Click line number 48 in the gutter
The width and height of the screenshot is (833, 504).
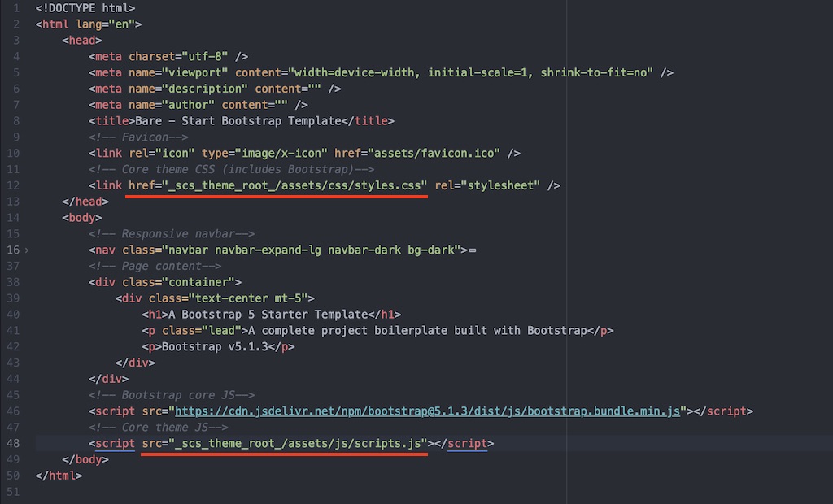(13, 443)
